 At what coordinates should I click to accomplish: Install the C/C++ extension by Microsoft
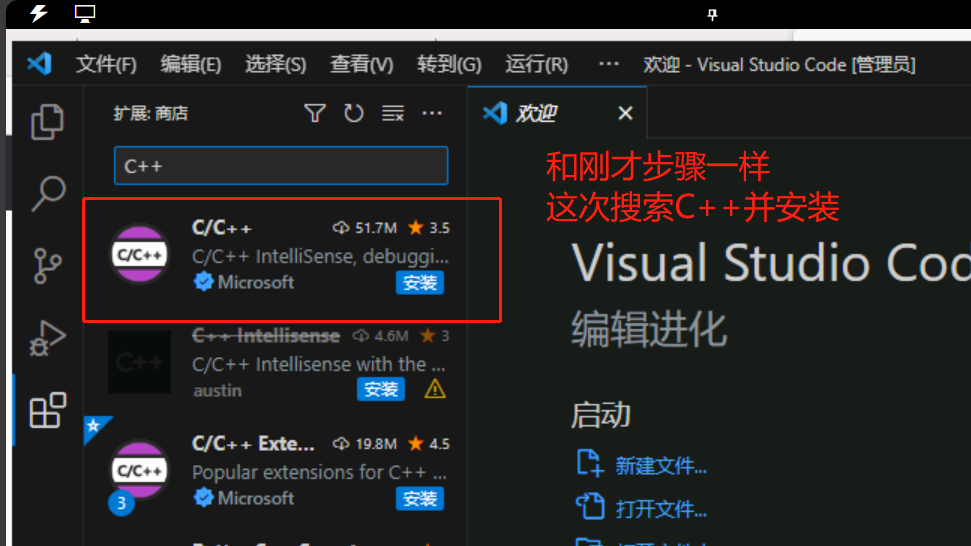click(420, 283)
